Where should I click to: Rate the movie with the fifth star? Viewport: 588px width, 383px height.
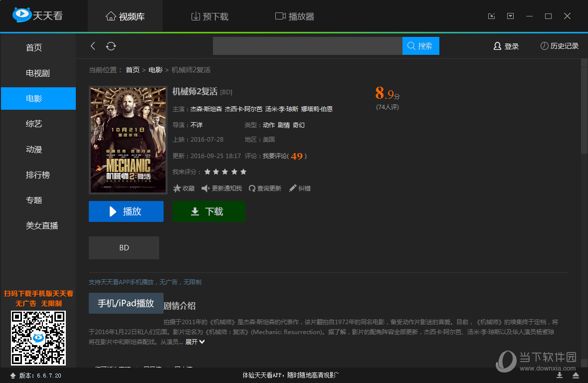243,172
